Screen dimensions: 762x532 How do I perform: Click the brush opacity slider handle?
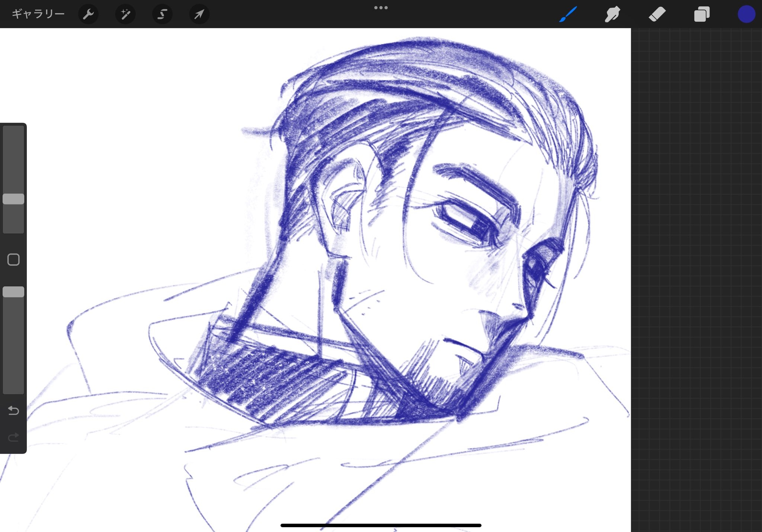[x=13, y=292]
